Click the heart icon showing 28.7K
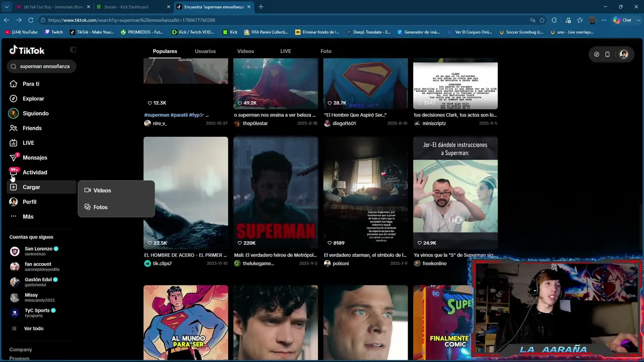This screenshot has height=362, width=644. click(x=330, y=103)
